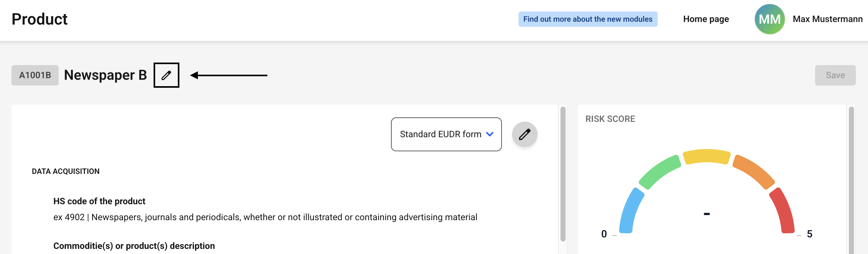Click the A1001B product code badge
The image size is (868, 254).
(x=35, y=75)
